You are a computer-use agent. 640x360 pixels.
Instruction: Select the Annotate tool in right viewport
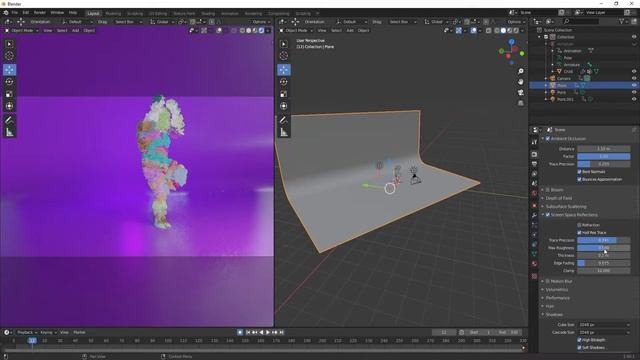pos(284,120)
